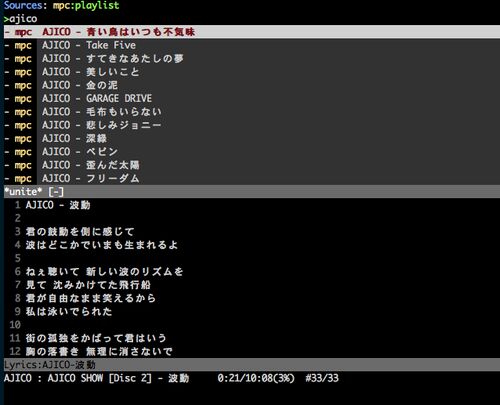This screenshot has height=405, width=500.
Task: Click the 'mpc:playlist' source name
Action: tap(86, 6)
